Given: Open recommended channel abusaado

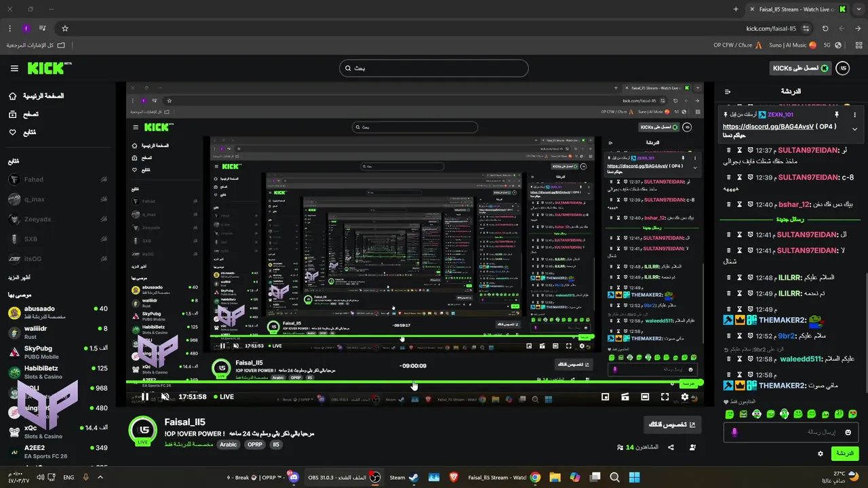Looking at the screenshot, I should point(58,312).
